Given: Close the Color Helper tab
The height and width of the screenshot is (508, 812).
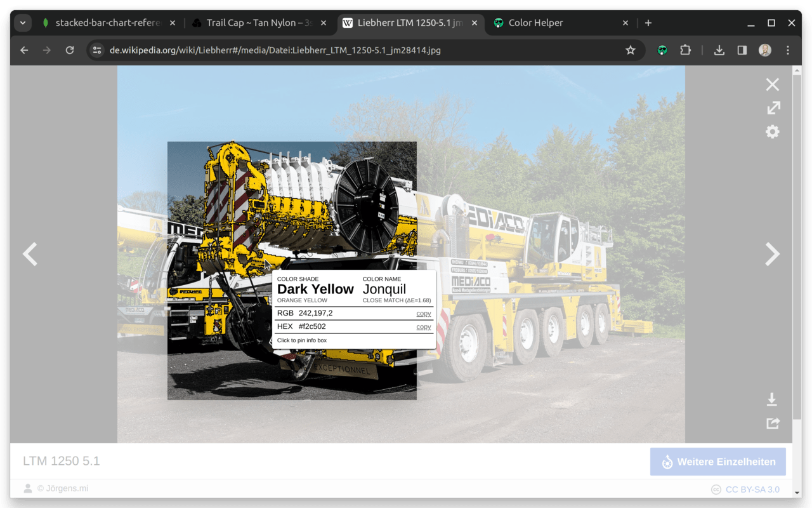Looking at the screenshot, I should [x=625, y=23].
